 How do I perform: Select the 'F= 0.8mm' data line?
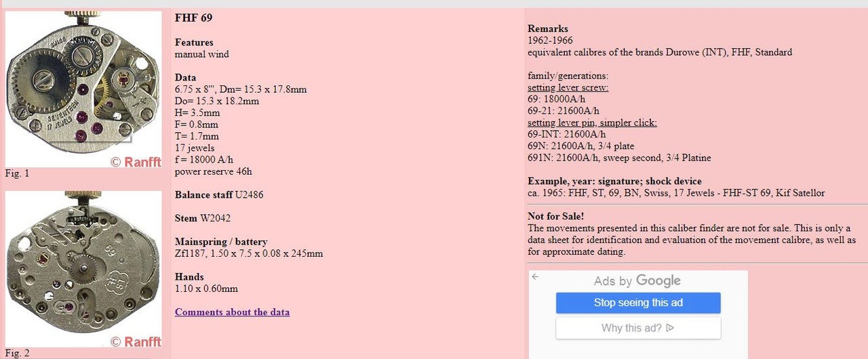point(197,125)
